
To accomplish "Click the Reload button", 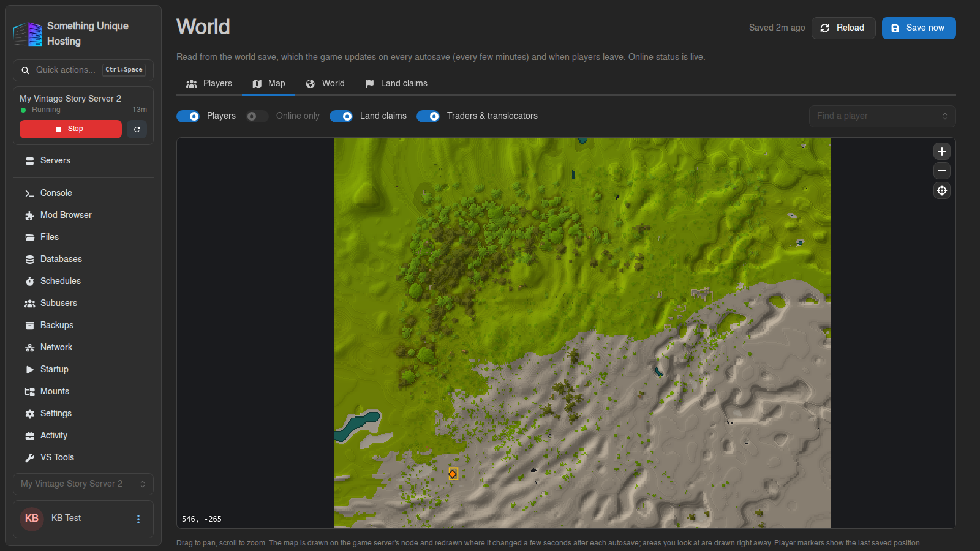I will pos(843,28).
